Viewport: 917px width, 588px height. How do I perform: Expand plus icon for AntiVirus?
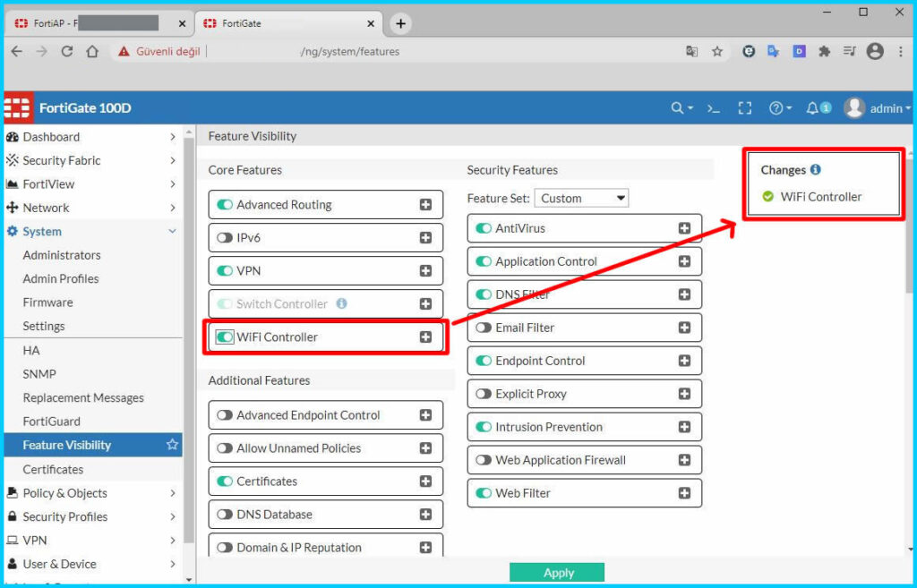tap(684, 228)
